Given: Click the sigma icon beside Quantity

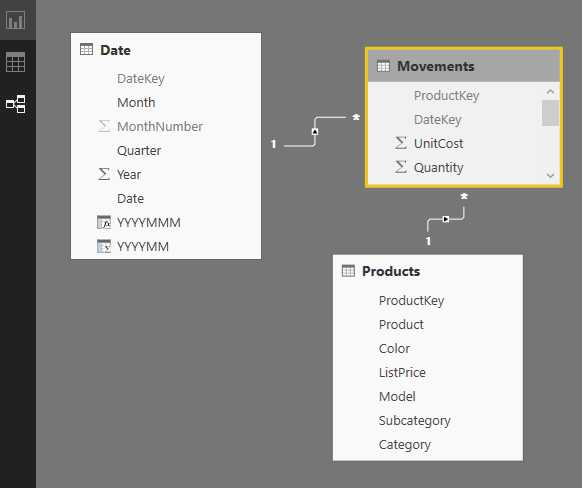Looking at the screenshot, I should (401, 167).
